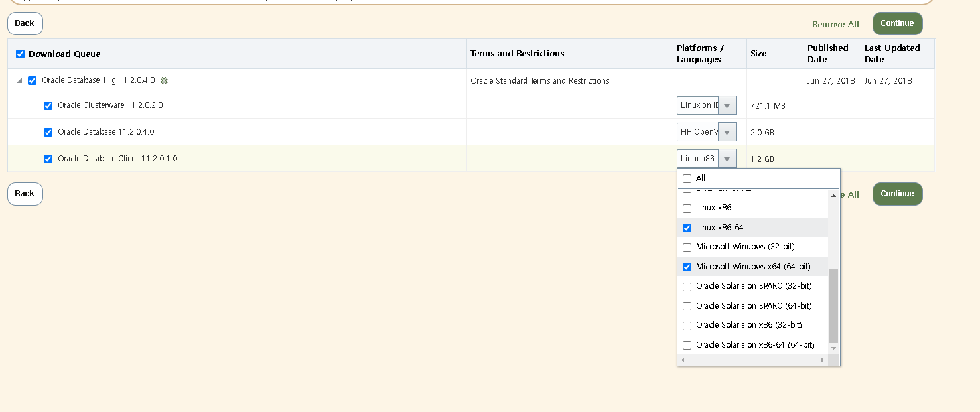The width and height of the screenshot is (980, 412).
Task: Click the platform list scroll down arrow
Action: [x=834, y=348]
